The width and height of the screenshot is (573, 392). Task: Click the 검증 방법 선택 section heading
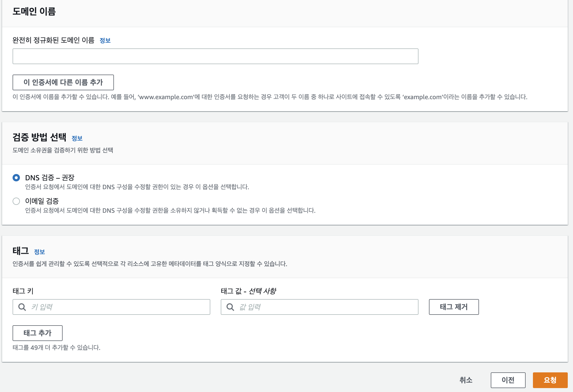click(x=39, y=137)
